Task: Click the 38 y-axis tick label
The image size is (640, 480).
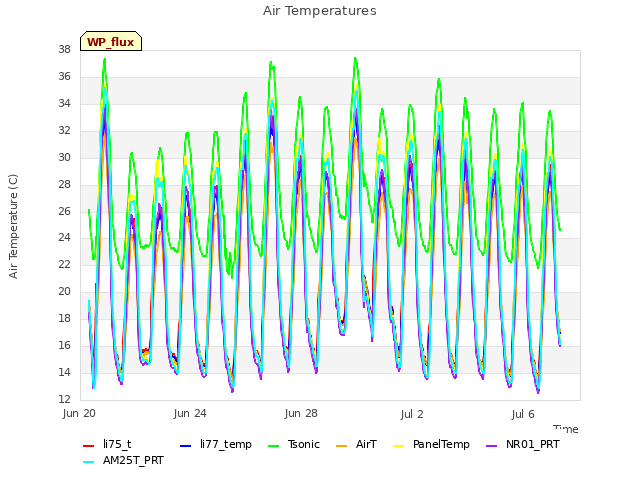Action: click(64, 49)
